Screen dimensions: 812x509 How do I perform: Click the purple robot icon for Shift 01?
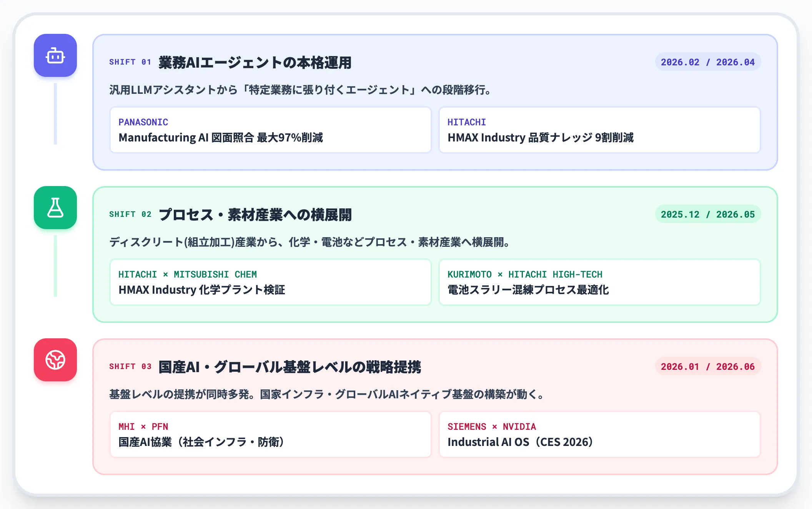click(x=55, y=55)
